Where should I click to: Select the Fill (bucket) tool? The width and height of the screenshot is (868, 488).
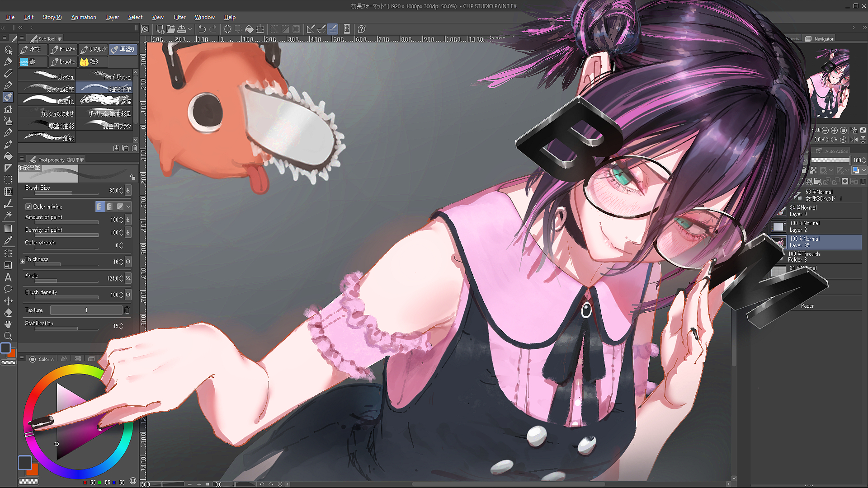8,156
